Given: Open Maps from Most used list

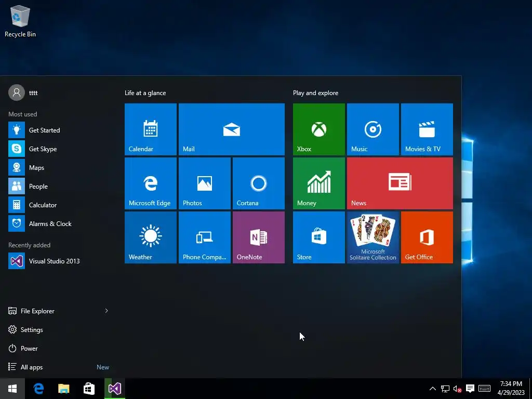Looking at the screenshot, I should [x=58, y=168].
